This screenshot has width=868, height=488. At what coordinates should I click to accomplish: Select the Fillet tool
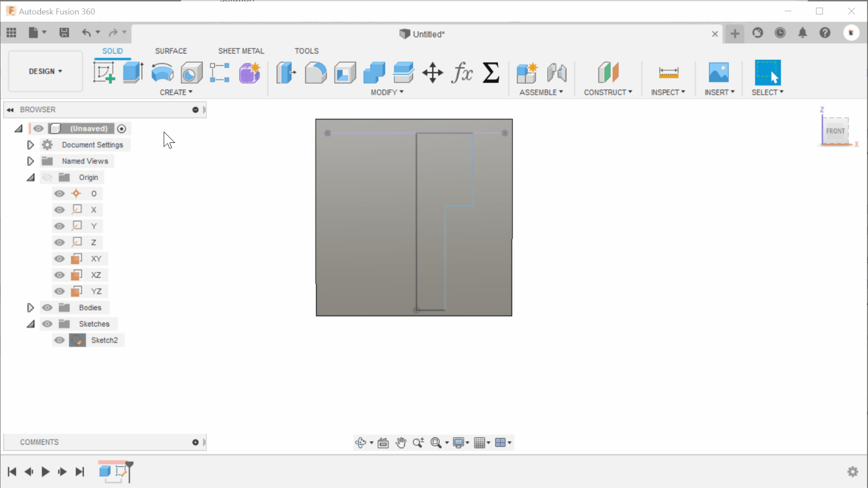click(x=316, y=73)
